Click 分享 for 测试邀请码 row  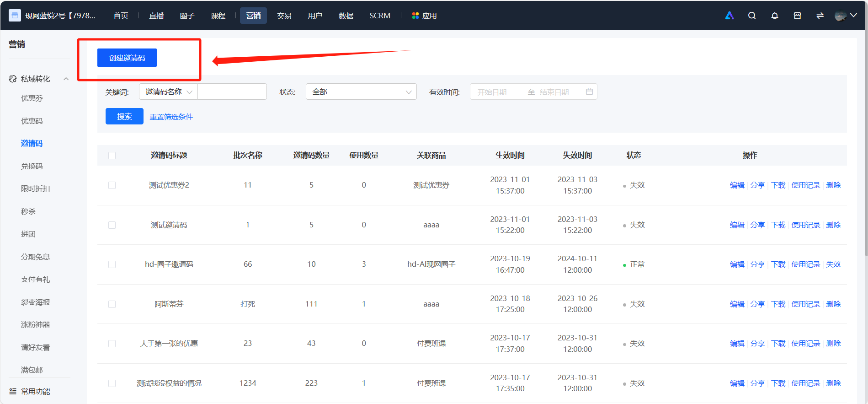[x=757, y=225]
